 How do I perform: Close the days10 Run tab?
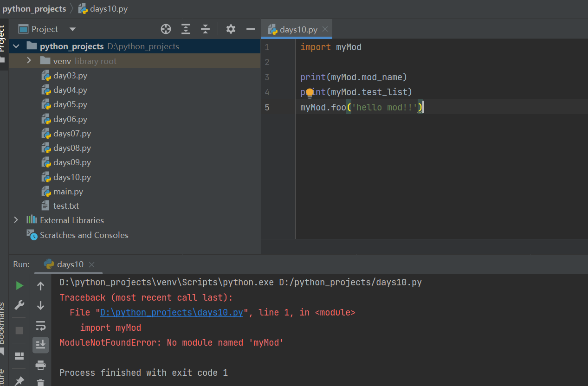[91, 264]
